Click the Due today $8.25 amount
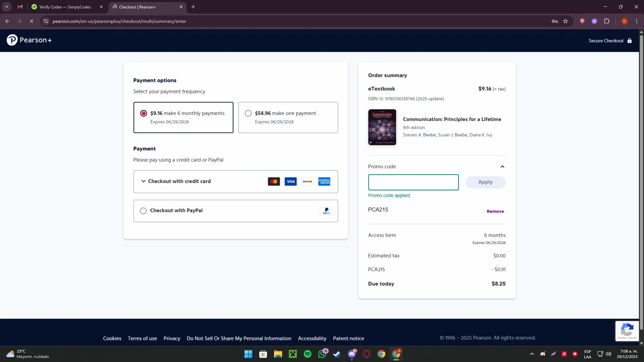The image size is (644, 362). click(x=498, y=284)
